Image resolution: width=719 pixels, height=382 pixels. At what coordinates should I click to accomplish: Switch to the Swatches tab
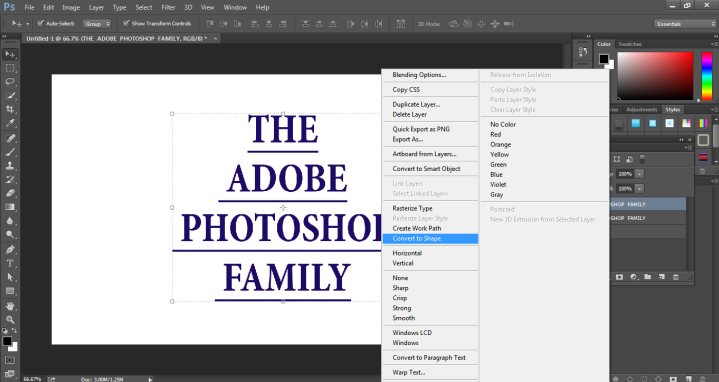630,44
